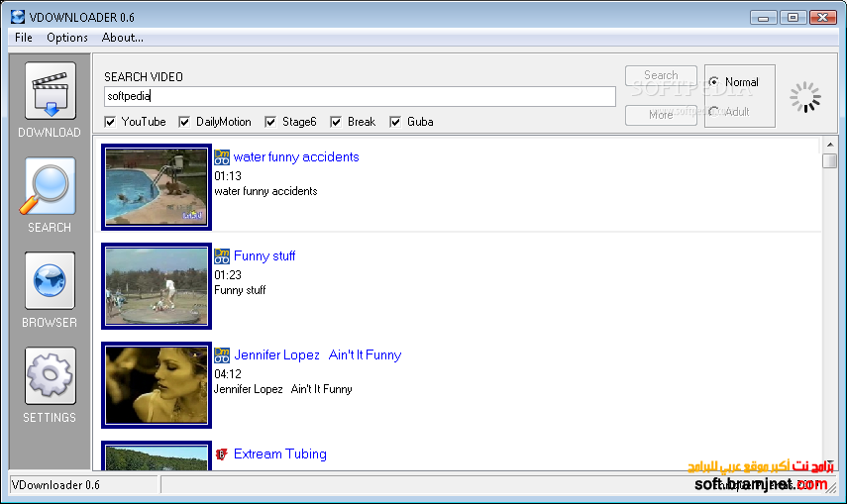The image size is (847, 504).
Task: Click the scrollbar up arrow in results
Action: (829, 145)
